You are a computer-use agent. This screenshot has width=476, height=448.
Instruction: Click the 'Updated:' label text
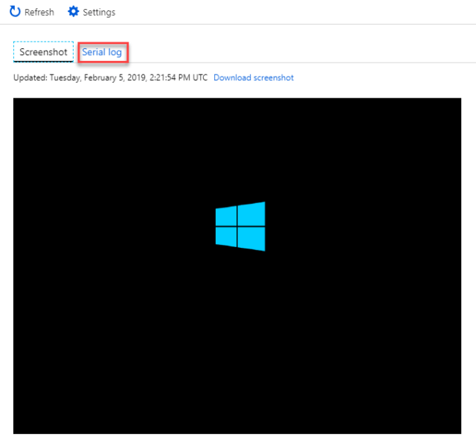[30, 77]
